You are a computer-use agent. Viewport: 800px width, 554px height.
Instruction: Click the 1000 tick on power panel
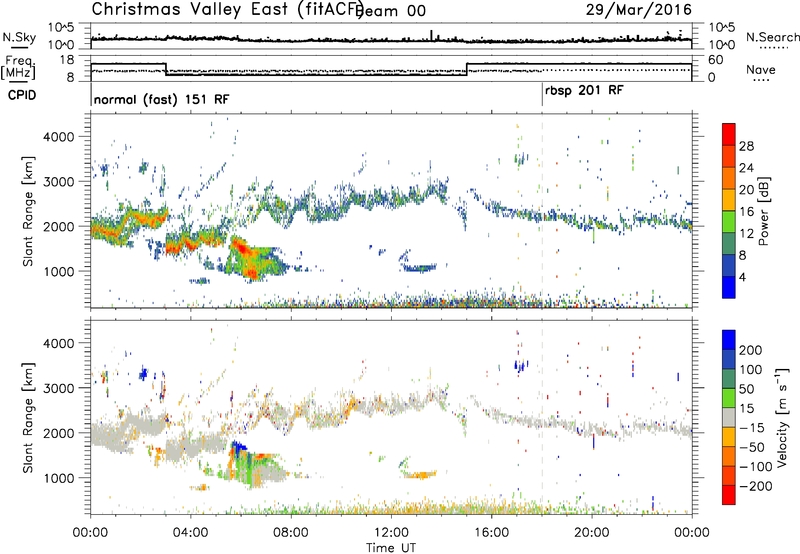[x=58, y=271]
